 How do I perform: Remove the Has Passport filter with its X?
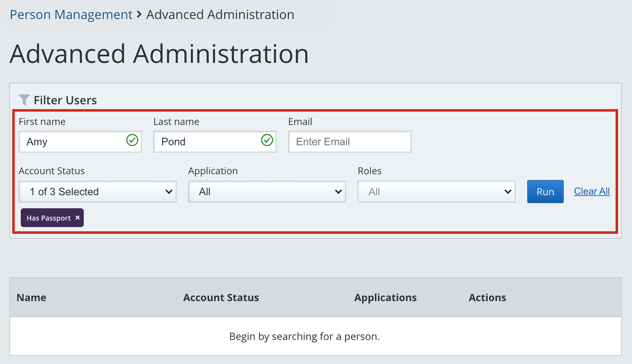tap(78, 218)
